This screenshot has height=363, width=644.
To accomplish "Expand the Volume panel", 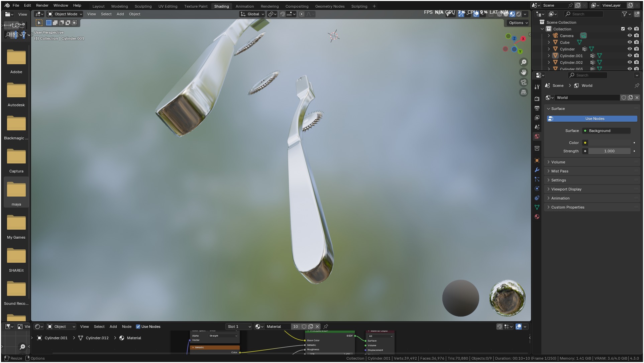I will [x=558, y=162].
